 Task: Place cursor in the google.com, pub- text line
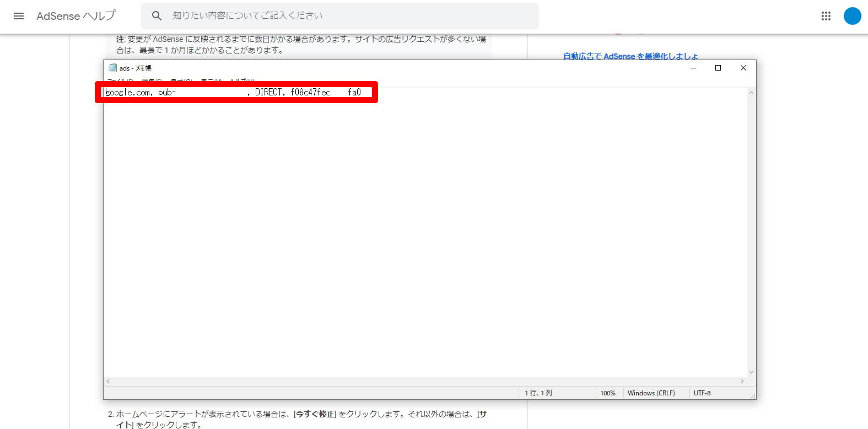(x=233, y=93)
